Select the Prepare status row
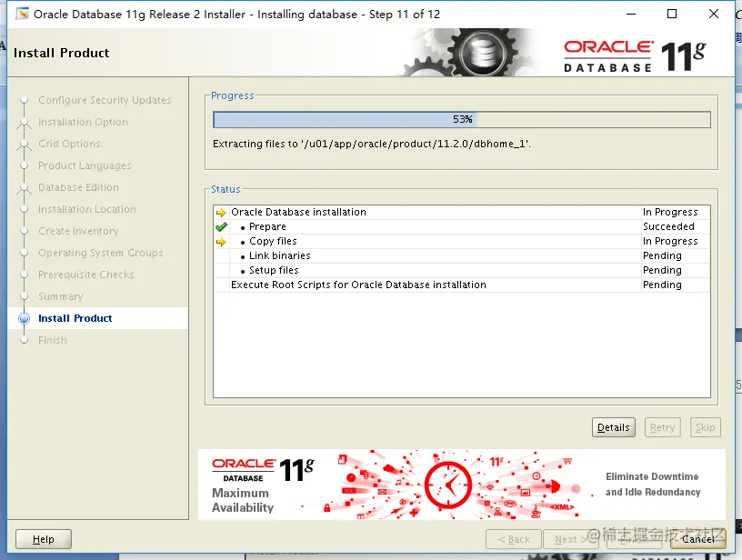This screenshot has width=742, height=560. (462, 227)
